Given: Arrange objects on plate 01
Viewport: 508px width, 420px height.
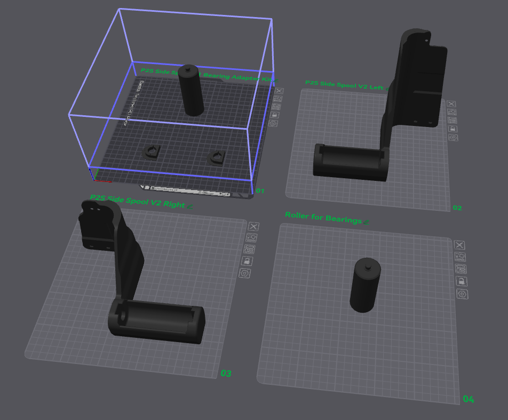Looking at the screenshot, I should (x=276, y=107).
